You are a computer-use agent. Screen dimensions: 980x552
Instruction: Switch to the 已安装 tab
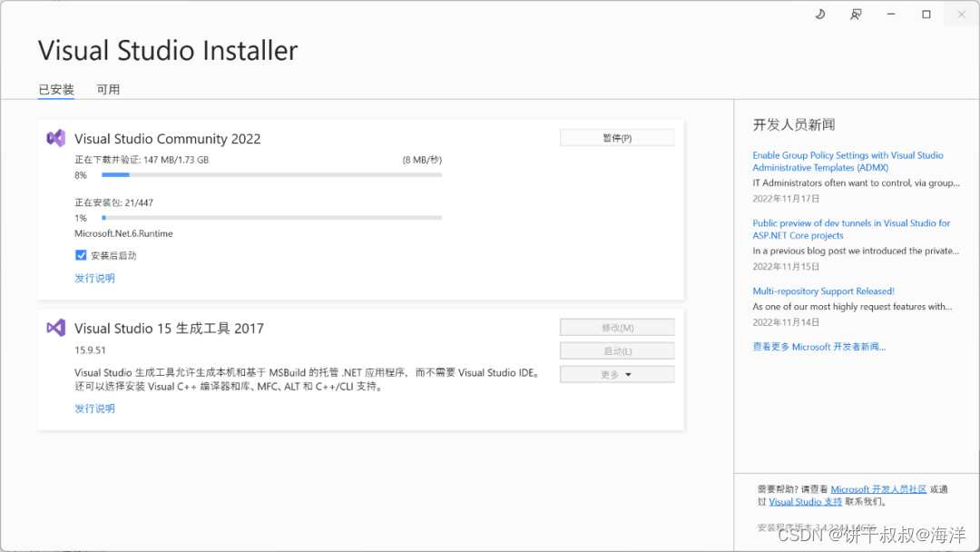(56, 89)
